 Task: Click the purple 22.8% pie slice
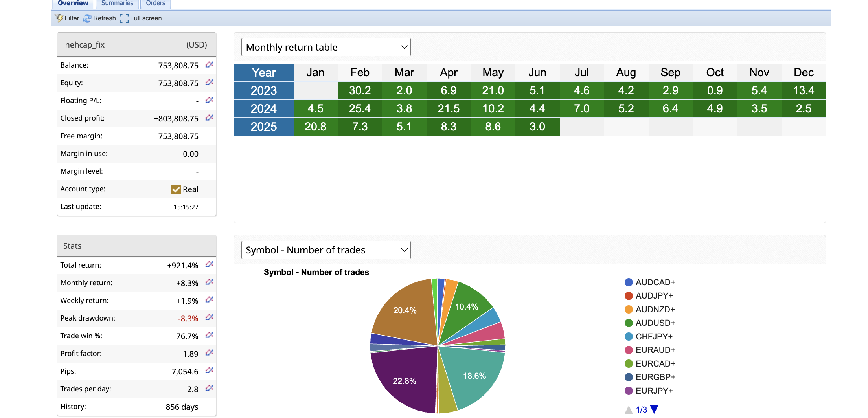pos(405,381)
